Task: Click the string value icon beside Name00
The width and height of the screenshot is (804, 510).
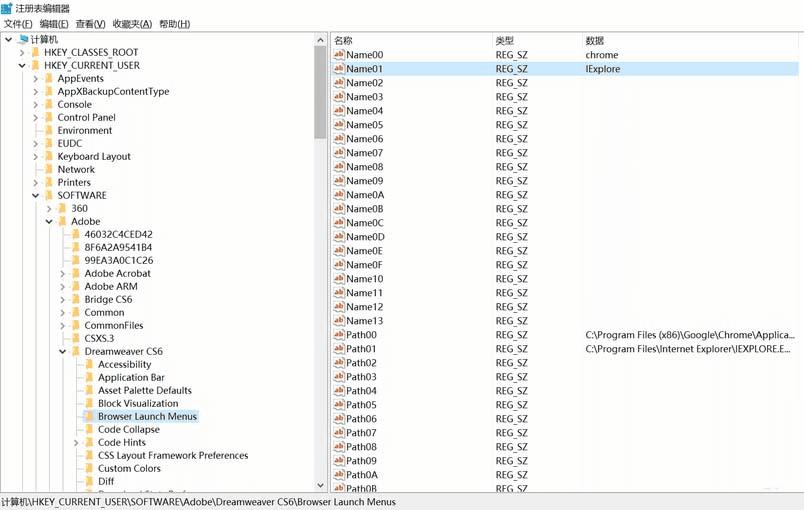Action: (x=338, y=54)
